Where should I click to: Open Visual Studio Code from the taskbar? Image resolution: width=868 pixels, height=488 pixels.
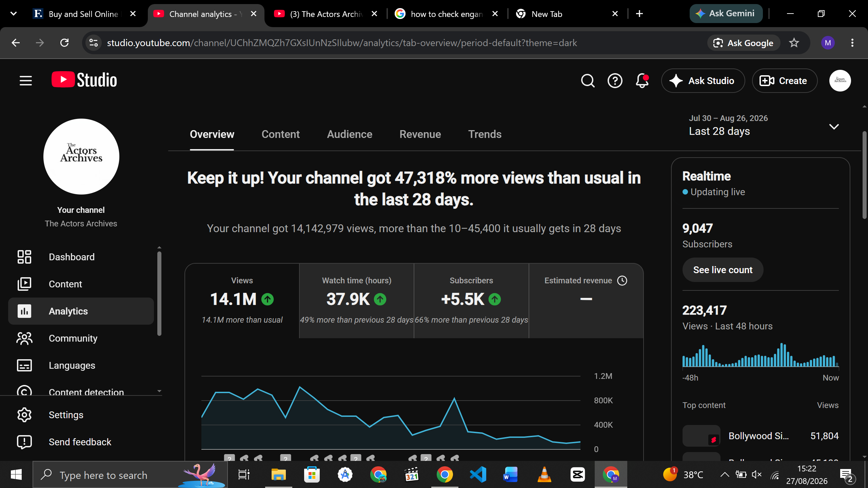(478, 474)
